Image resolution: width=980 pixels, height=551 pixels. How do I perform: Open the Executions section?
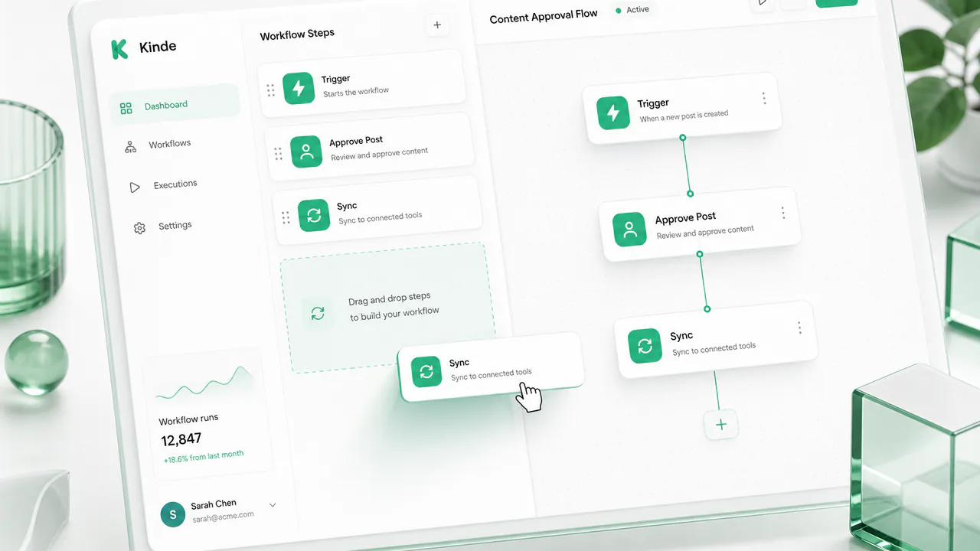point(164,185)
